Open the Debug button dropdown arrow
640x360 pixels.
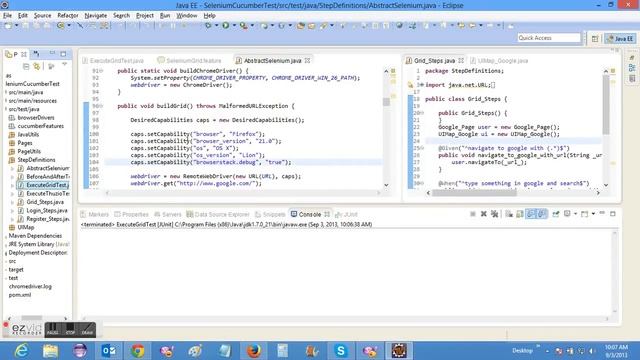click(x=216, y=26)
